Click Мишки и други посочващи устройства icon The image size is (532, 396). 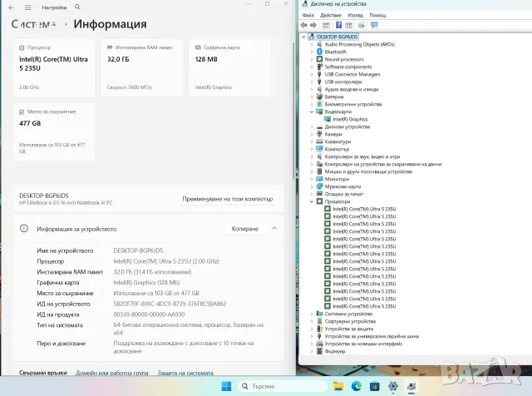[x=319, y=171]
